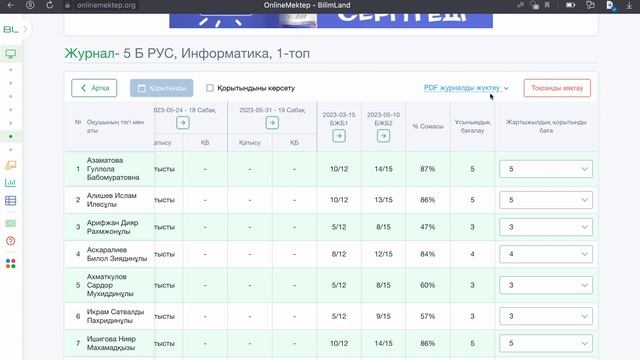Open final grade dropdown for Ахматкулов Сардор
Viewport: 640px width, 360px height.
tap(546, 285)
